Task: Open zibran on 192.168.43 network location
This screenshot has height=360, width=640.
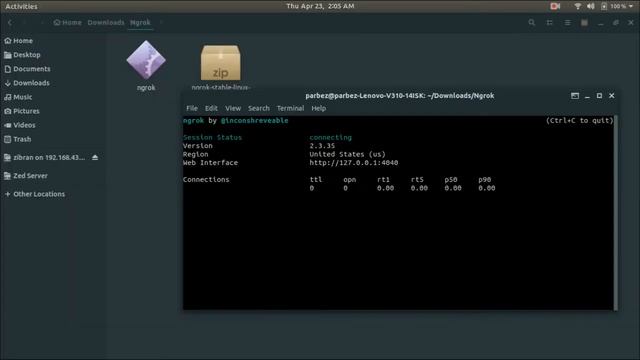Action: click(44, 158)
